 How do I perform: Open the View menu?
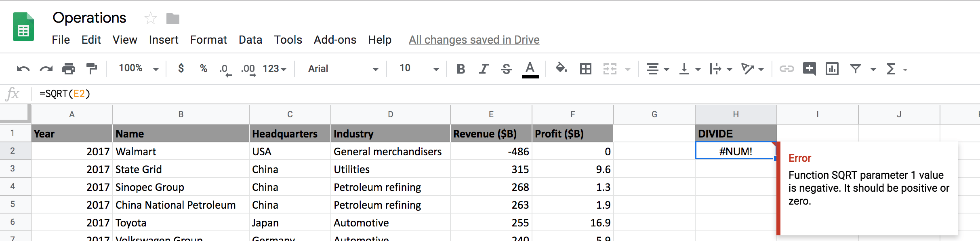click(125, 40)
